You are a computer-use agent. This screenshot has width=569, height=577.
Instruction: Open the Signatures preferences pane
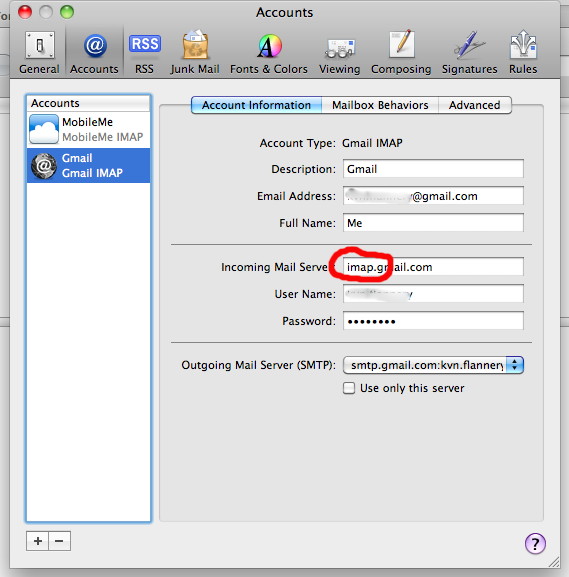pyautogui.click(x=469, y=53)
